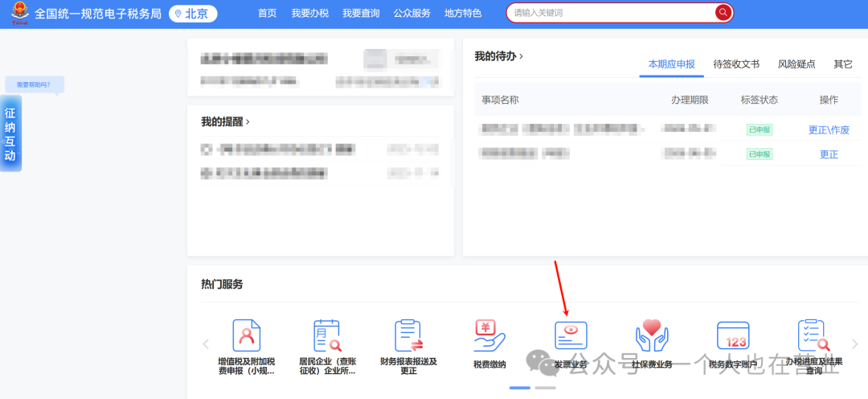Open 财务报表报送及更正 service icon

(x=408, y=335)
